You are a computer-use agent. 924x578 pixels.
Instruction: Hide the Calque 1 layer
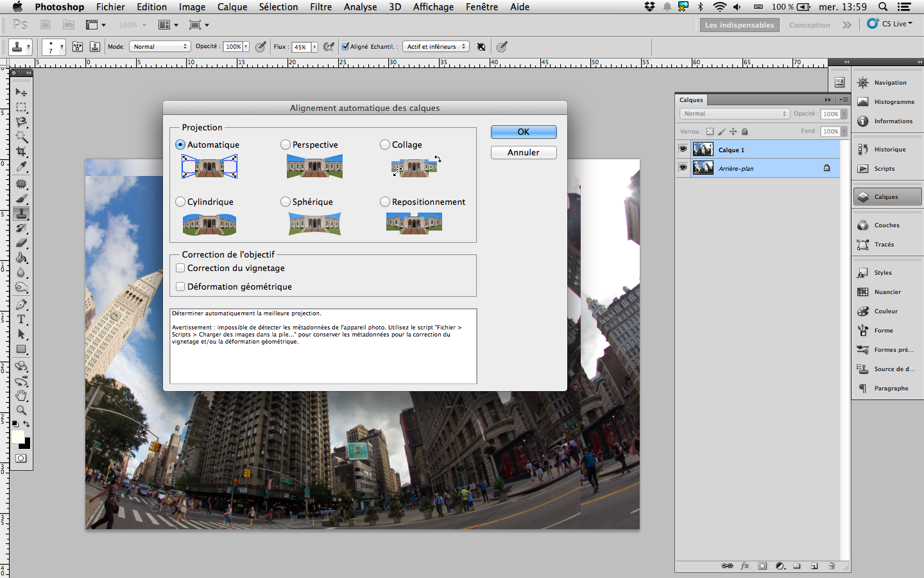point(683,149)
